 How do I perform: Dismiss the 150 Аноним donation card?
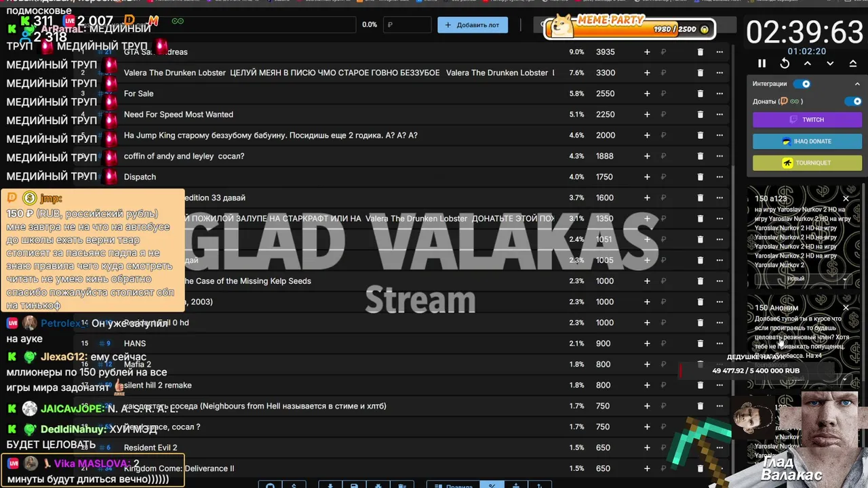click(846, 308)
